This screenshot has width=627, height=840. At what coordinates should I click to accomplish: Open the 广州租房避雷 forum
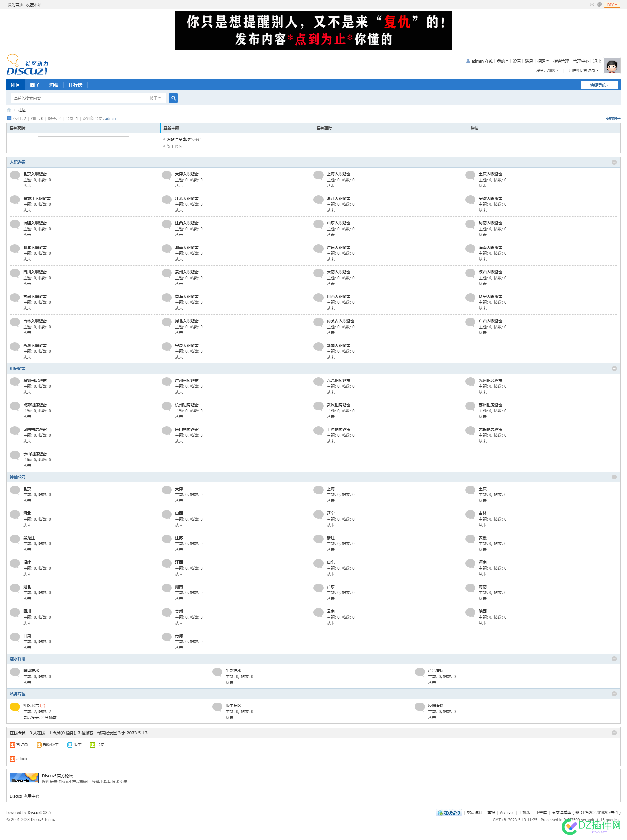(187, 380)
